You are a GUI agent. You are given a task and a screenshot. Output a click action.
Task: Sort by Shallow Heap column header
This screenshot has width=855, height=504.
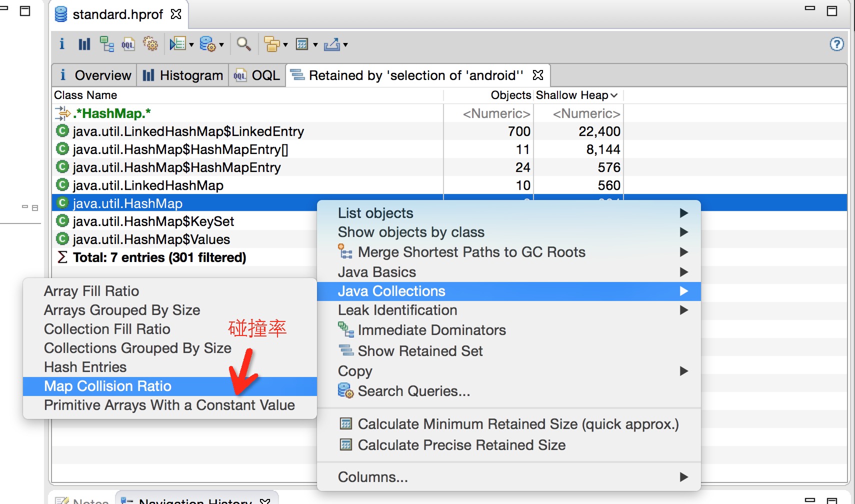pos(577,95)
